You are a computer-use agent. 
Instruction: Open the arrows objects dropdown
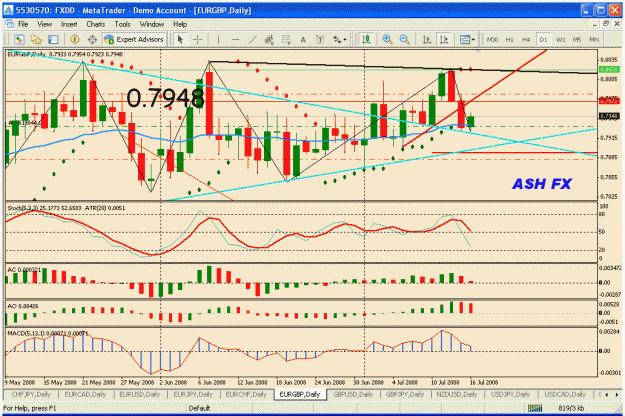[340, 39]
